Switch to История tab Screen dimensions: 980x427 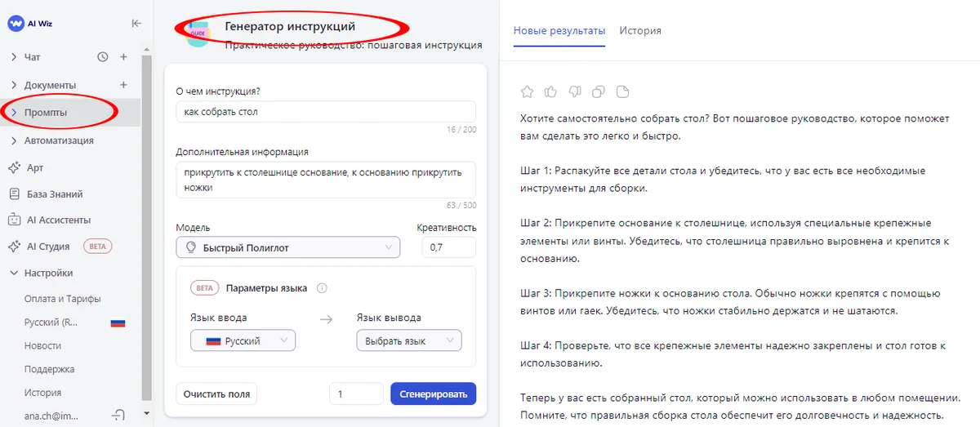[x=640, y=31]
